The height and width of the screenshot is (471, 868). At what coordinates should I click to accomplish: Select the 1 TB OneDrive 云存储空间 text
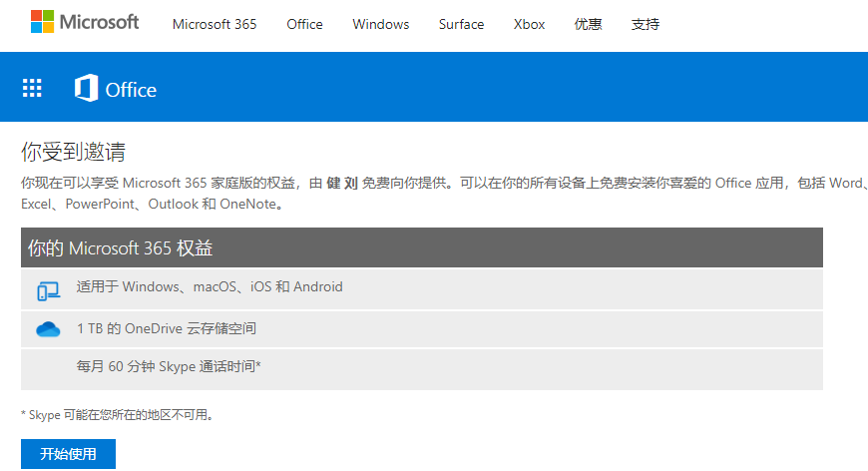click(173, 328)
